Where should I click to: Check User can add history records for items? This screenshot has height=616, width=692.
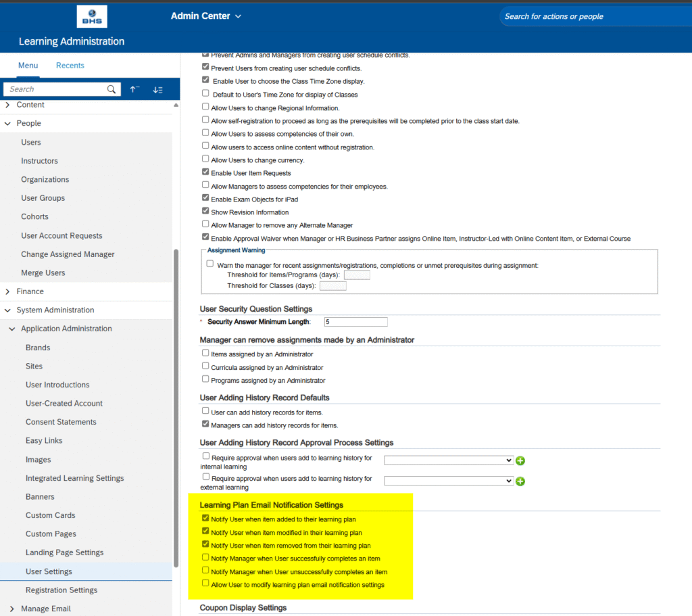(x=205, y=411)
